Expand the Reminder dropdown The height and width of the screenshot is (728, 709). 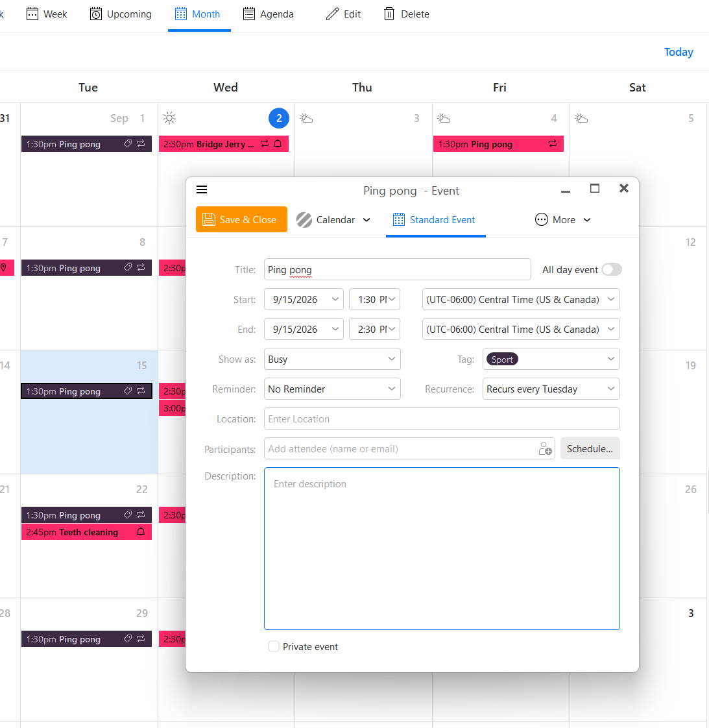pyautogui.click(x=332, y=389)
